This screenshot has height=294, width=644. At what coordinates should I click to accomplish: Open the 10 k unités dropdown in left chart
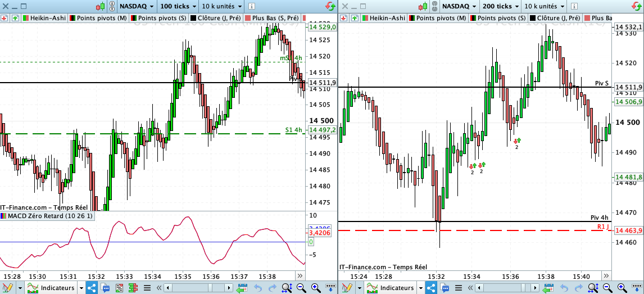click(x=221, y=6)
